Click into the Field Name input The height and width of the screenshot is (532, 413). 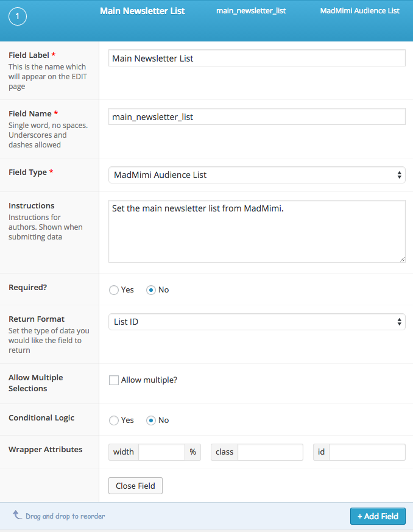pos(256,117)
